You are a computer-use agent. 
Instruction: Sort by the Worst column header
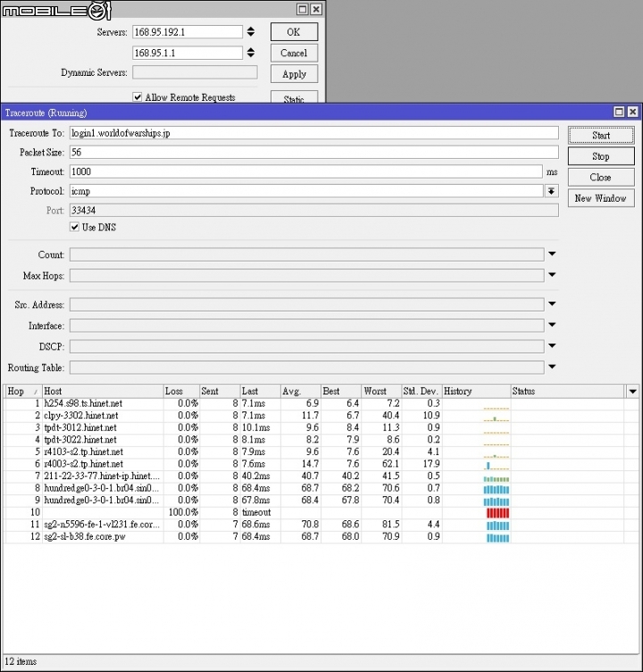tap(381, 391)
